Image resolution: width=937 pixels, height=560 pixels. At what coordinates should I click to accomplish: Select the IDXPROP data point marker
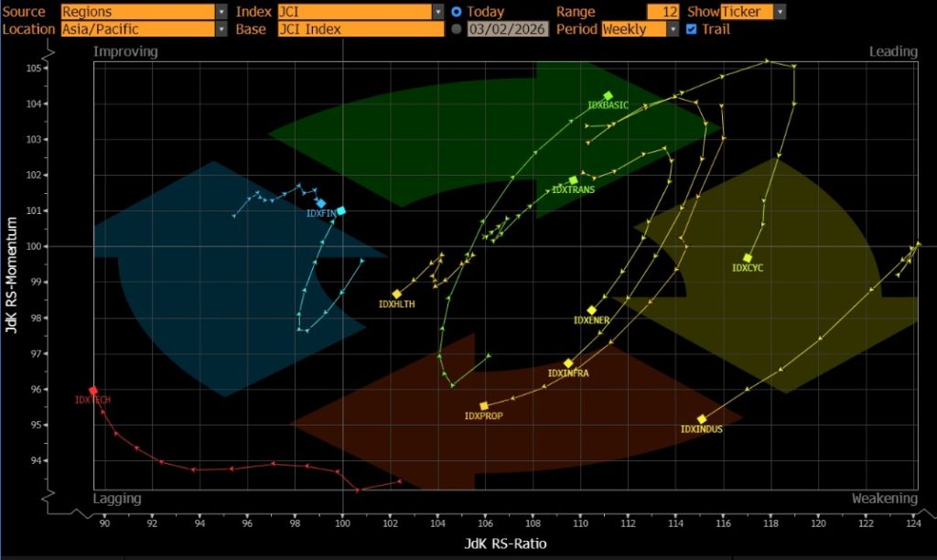[x=484, y=405]
